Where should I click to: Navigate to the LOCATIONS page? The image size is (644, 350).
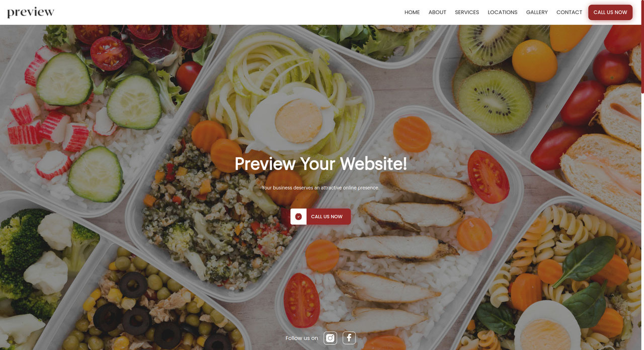pos(502,12)
